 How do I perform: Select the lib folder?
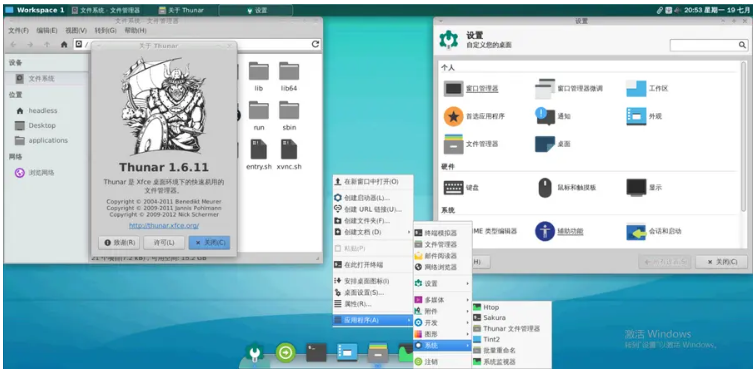[259, 77]
